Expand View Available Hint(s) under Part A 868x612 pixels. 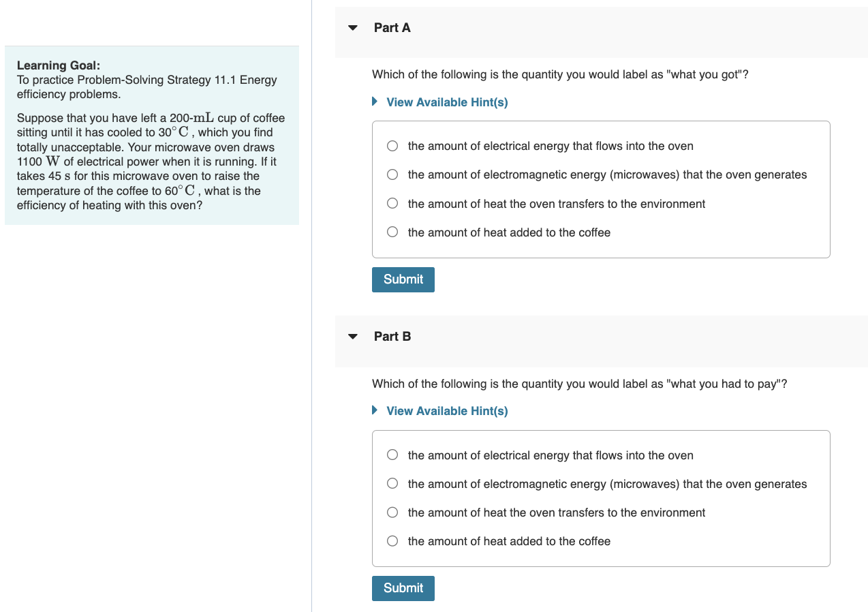(x=446, y=102)
